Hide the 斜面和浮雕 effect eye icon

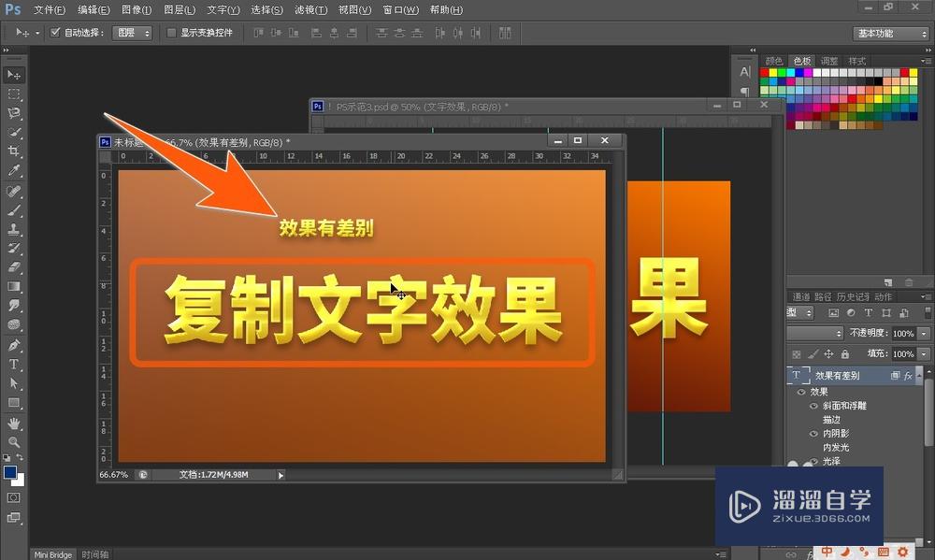pyautogui.click(x=813, y=407)
